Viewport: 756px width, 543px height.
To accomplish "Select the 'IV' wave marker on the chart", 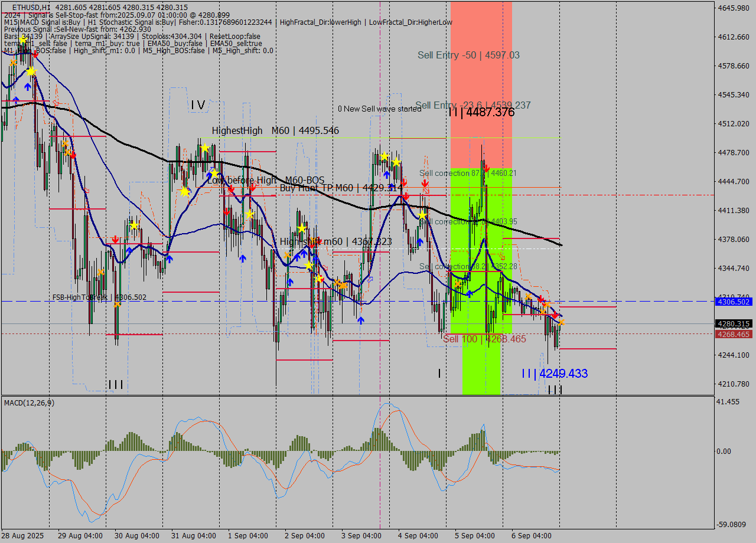I will point(198,105).
